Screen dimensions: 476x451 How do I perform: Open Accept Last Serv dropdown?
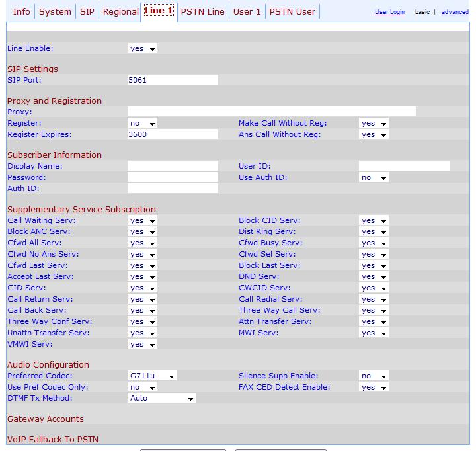142,276
